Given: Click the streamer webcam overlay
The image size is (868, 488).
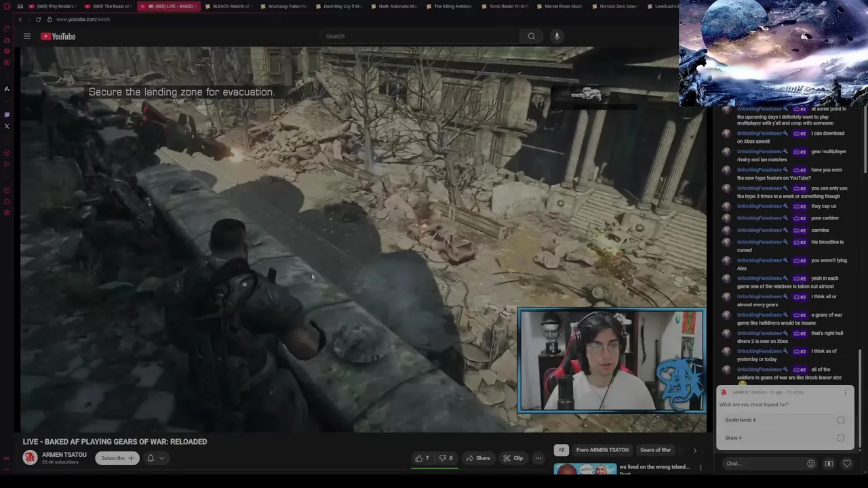Looking at the screenshot, I should coord(611,361).
